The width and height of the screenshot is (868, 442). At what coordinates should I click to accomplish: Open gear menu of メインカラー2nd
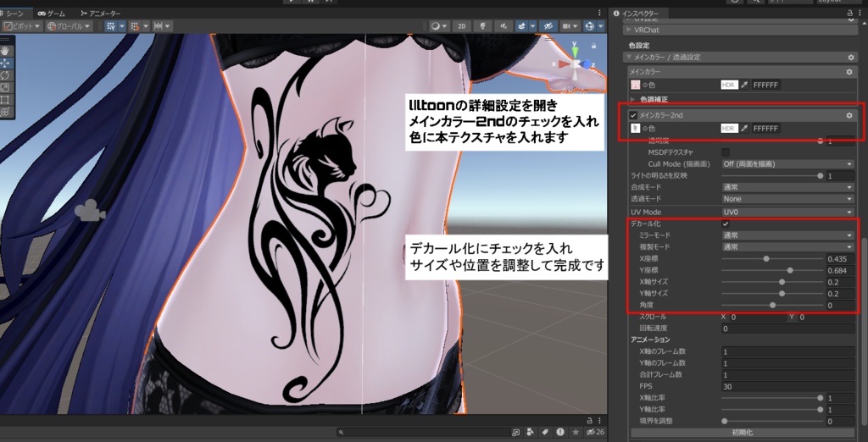849,116
